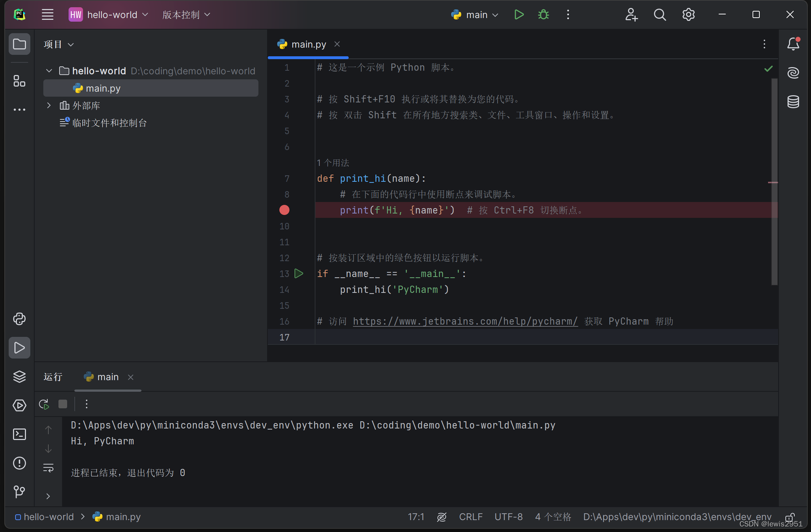The image size is (811, 532).
Task: Open AI completion status icon in the status bar
Action: point(442,517)
